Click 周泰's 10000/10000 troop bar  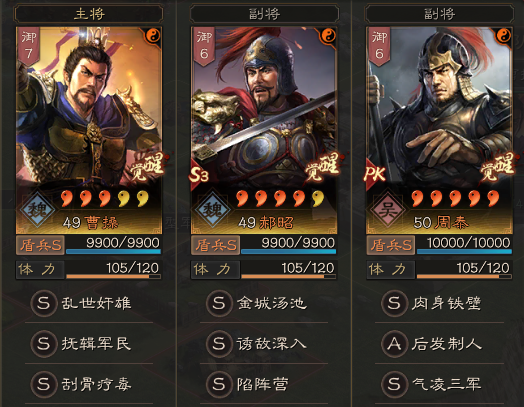[x=464, y=245]
